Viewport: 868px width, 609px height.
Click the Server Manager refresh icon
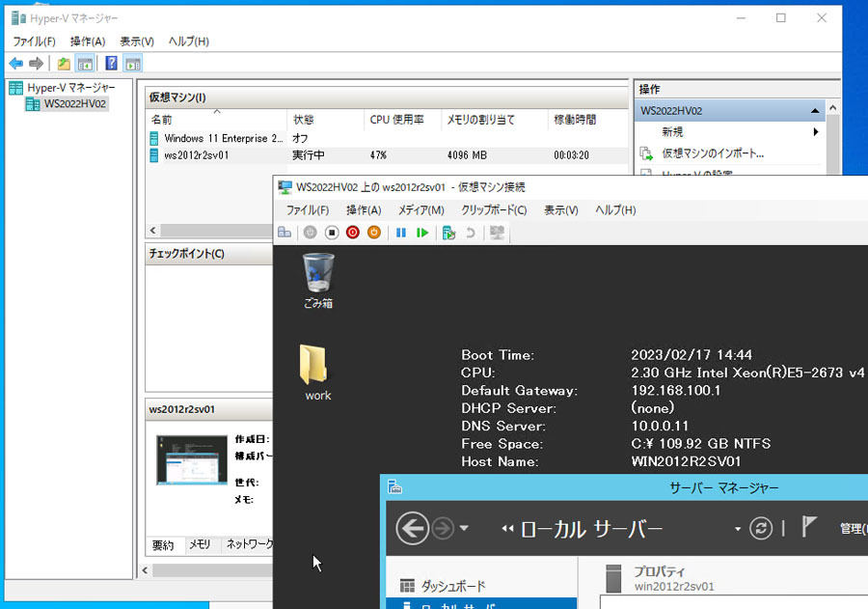[x=761, y=528]
